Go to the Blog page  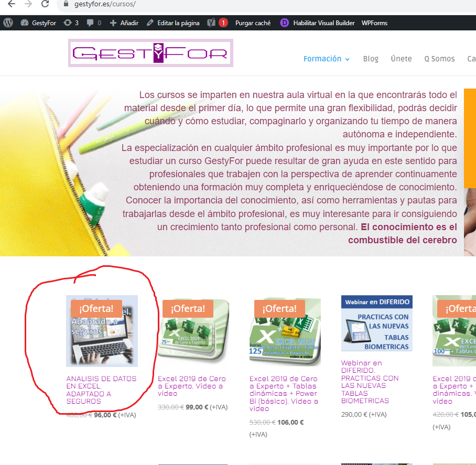tap(371, 59)
